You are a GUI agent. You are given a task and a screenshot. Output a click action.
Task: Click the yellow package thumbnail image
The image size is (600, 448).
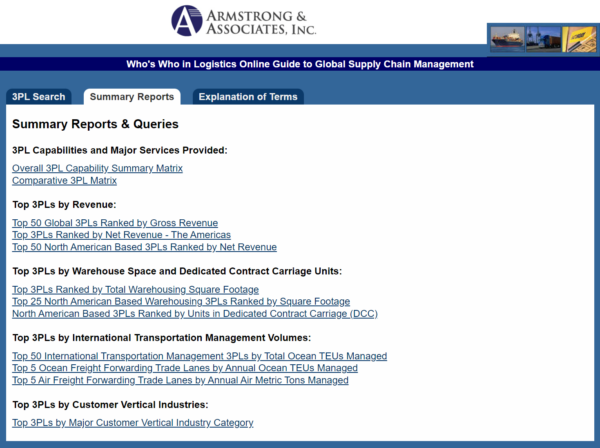point(579,39)
